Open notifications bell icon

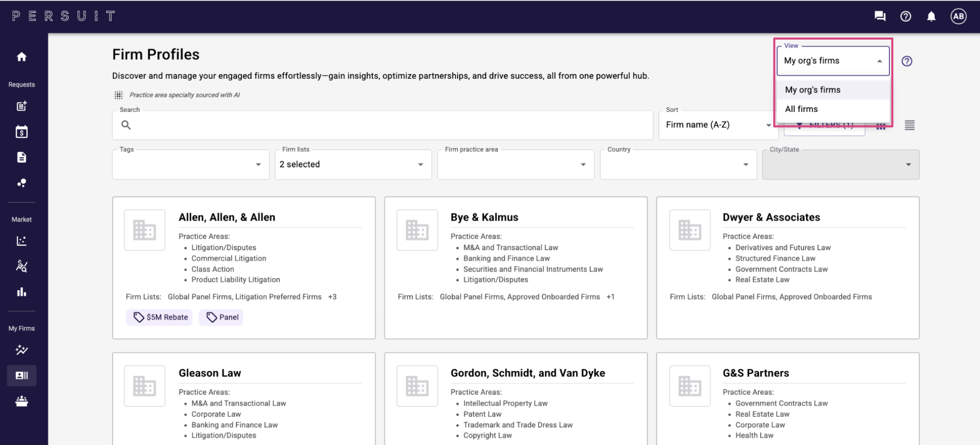[931, 16]
